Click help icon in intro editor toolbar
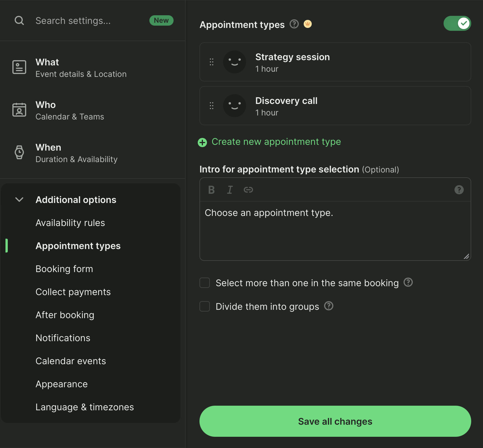The image size is (483, 448). coord(459,190)
